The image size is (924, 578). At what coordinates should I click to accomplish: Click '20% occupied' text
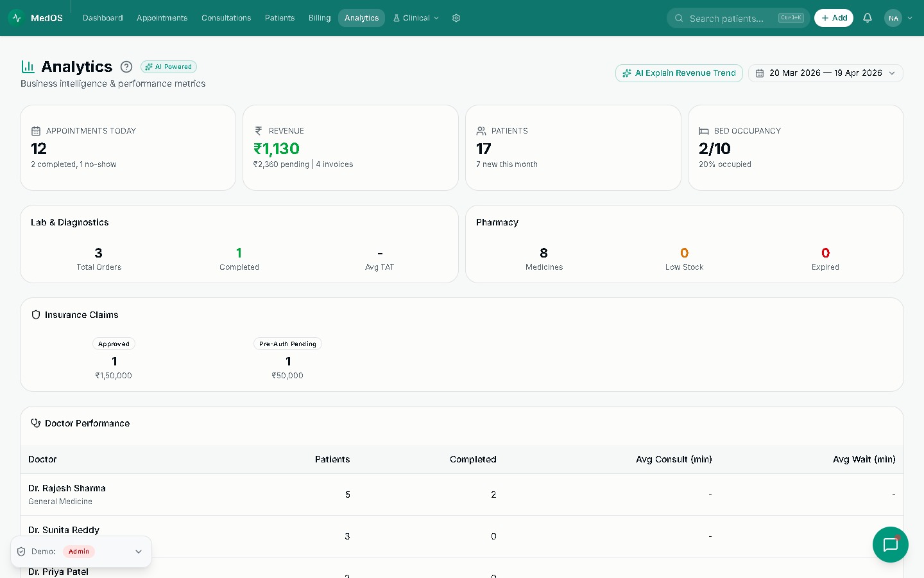point(725,164)
